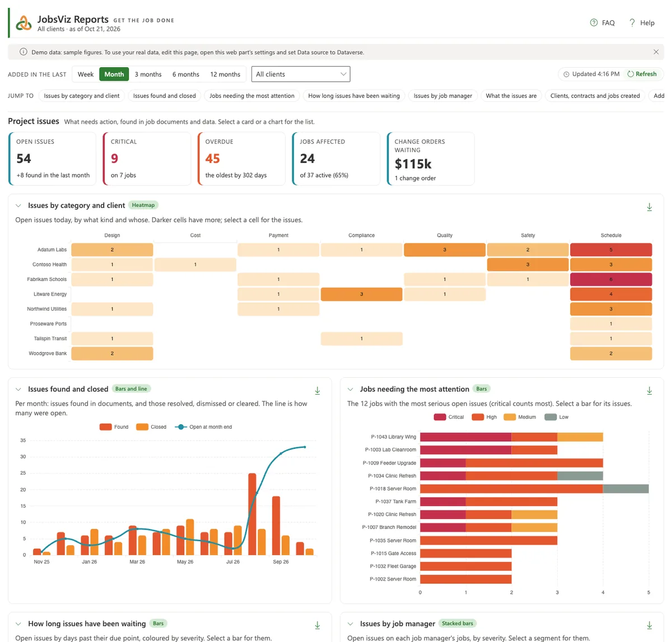Toggle the Open at month end legend
The width and height of the screenshot is (672, 642).
pyautogui.click(x=203, y=427)
